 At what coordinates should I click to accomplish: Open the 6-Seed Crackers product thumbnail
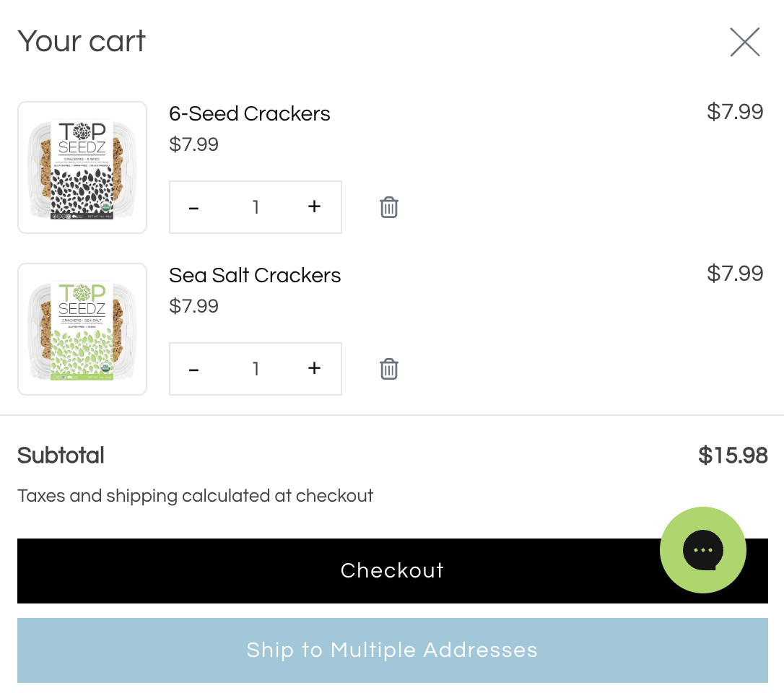pos(82,167)
